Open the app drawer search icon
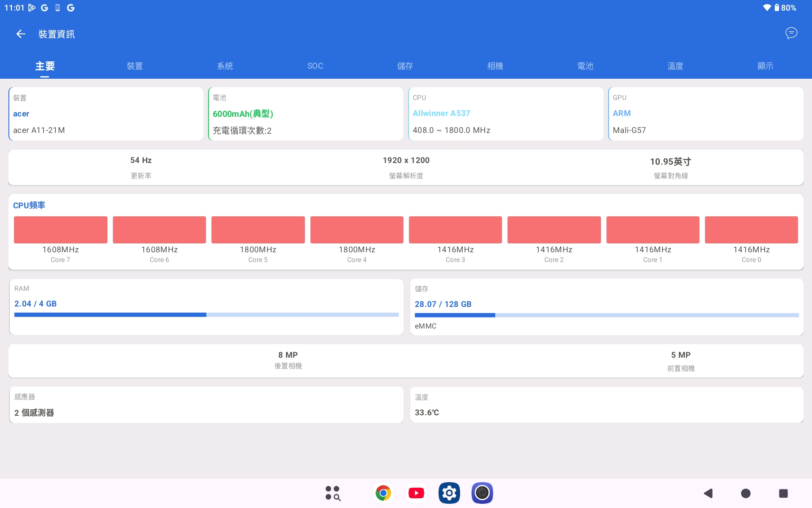 pos(333,493)
